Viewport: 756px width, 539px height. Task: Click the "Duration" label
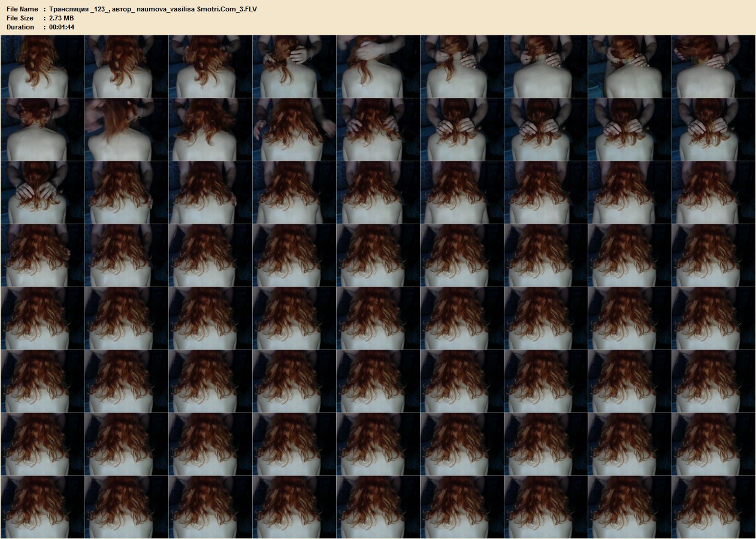click(x=20, y=27)
